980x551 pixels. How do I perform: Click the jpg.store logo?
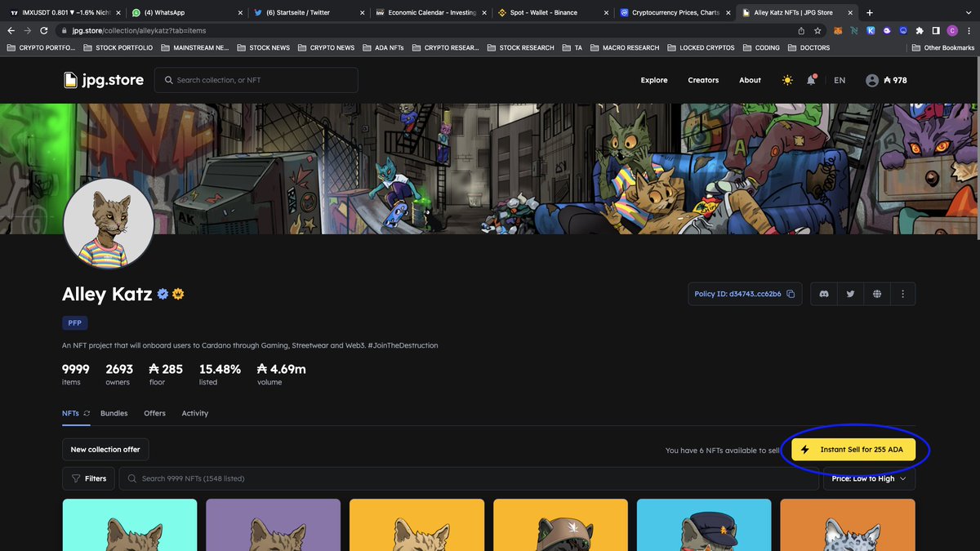(x=104, y=80)
